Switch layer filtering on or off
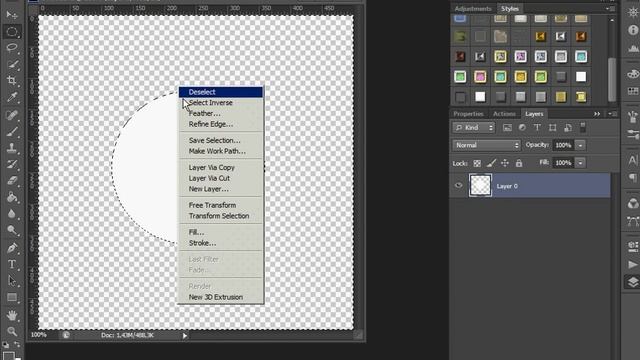 coord(583,127)
